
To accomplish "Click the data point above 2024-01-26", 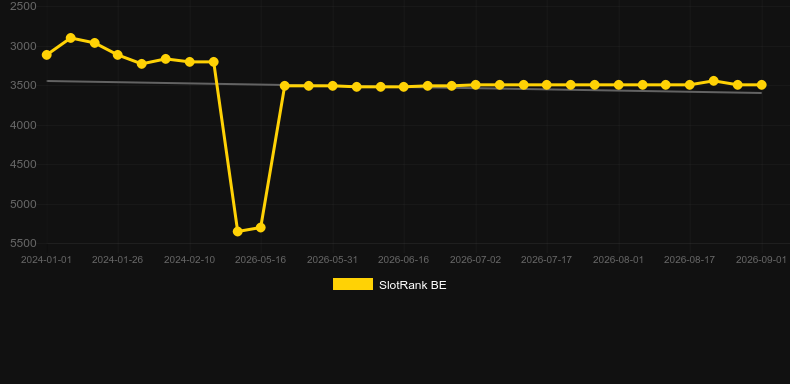I will (x=117, y=54).
